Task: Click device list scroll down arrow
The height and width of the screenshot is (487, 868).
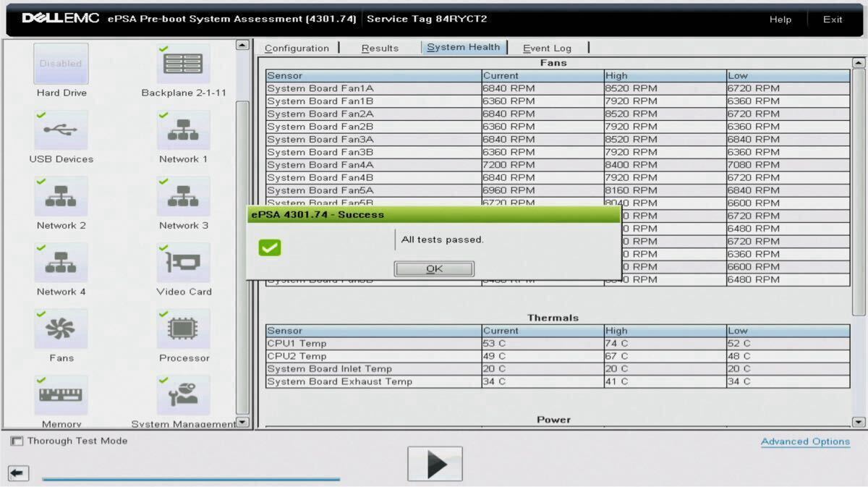Action: click(x=242, y=422)
